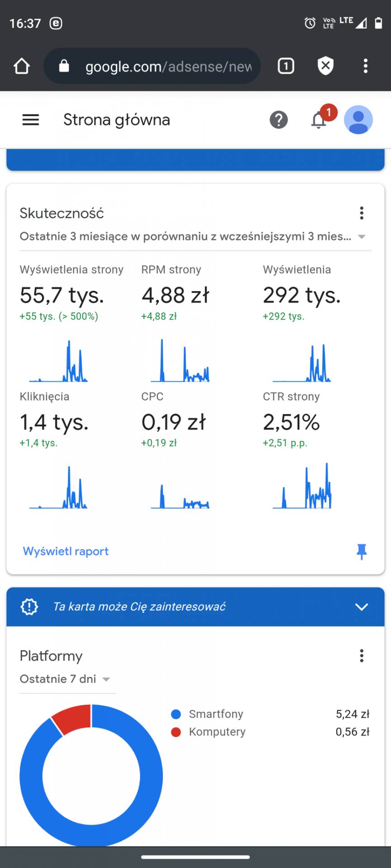Select the Smartfony blue legend dot
This screenshot has width=391, height=868.
(176, 714)
